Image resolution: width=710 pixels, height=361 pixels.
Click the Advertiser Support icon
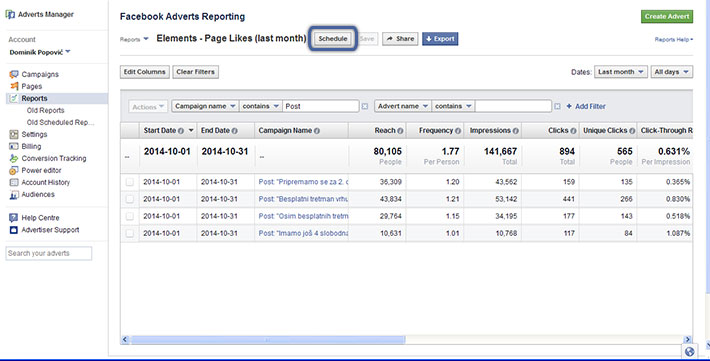coord(14,230)
